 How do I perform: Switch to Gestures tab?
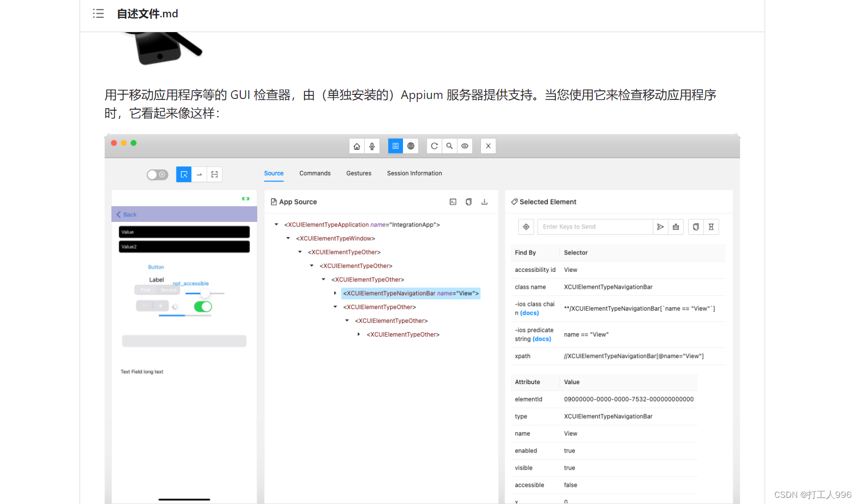pyautogui.click(x=359, y=173)
